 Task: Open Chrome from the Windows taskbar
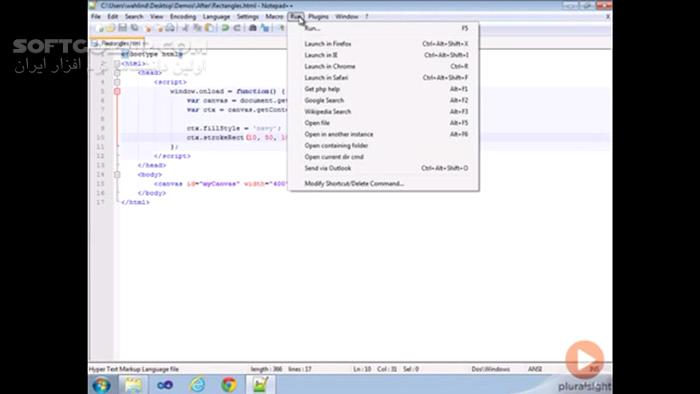point(229,384)
